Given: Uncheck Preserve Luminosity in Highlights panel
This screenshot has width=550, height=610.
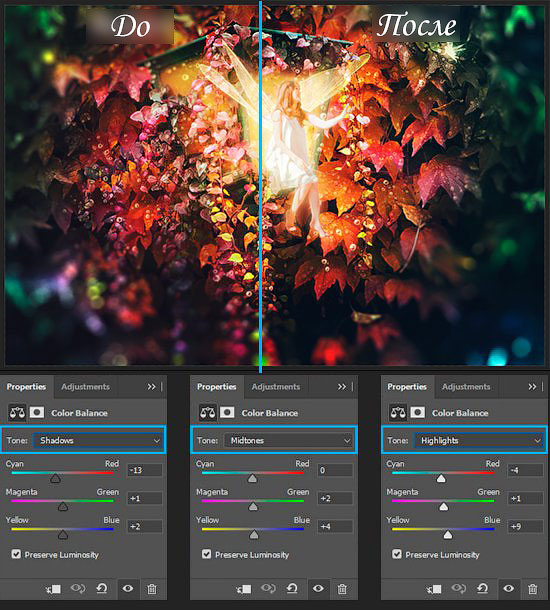Looking at the screenshot, I should point(397,554).
